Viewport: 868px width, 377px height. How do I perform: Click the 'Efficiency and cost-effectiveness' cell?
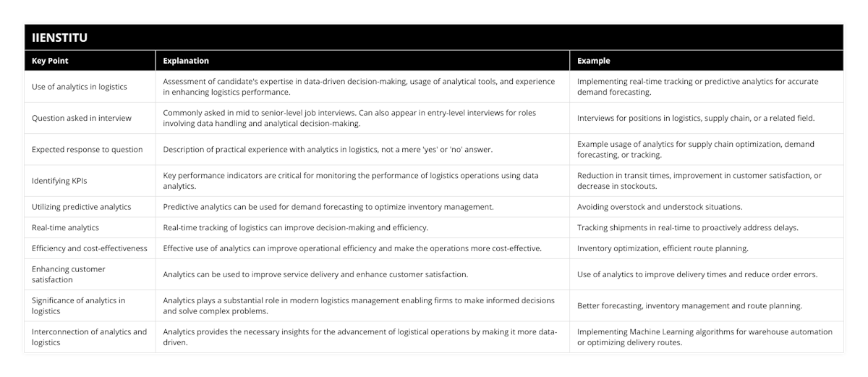pyautogui.click(x=90, y=248)
